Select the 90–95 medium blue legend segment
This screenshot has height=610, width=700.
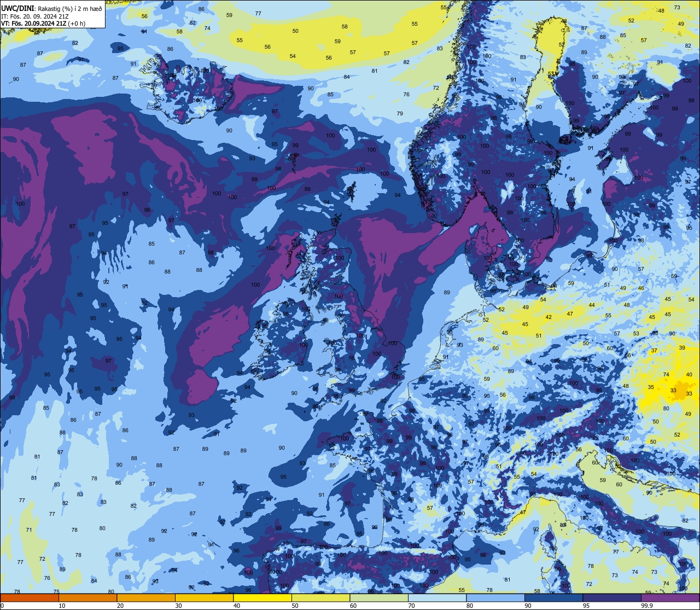coord(553,597)
